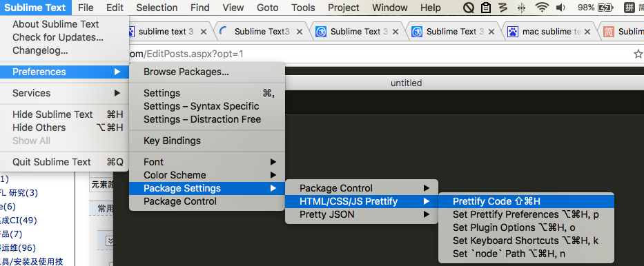Click About Sublime Text
644x266 pixels.
[64, 24]
